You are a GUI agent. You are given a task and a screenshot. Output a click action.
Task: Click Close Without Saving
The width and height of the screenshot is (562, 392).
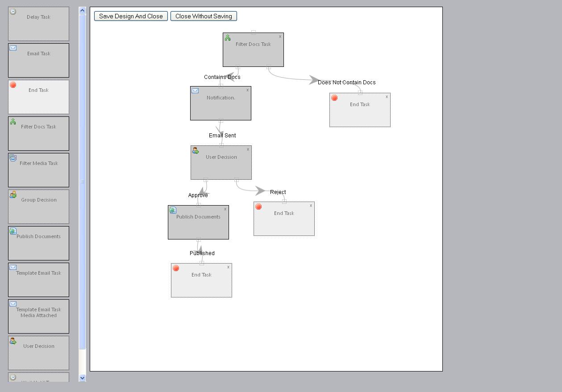point(204,16)
